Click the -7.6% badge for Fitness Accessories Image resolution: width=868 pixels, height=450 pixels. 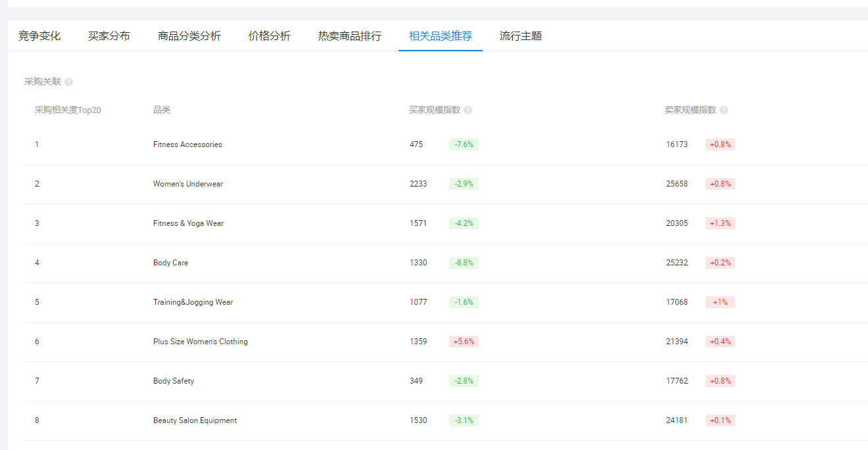tap(463, 144)
